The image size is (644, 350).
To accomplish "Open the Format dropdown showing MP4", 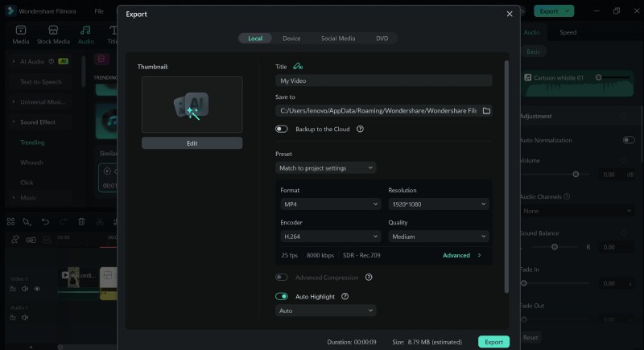I will coord(329,204).
